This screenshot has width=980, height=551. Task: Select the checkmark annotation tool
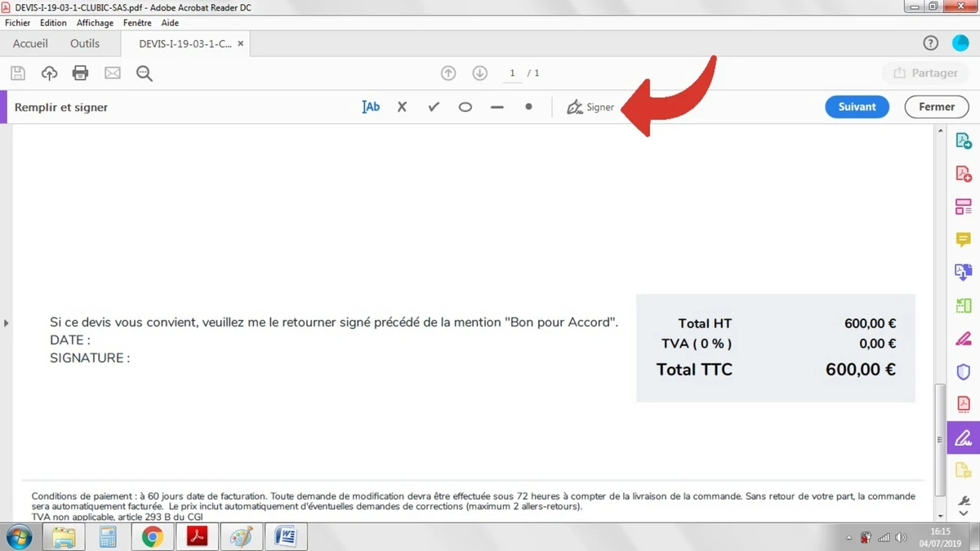(x=434, y=106)
